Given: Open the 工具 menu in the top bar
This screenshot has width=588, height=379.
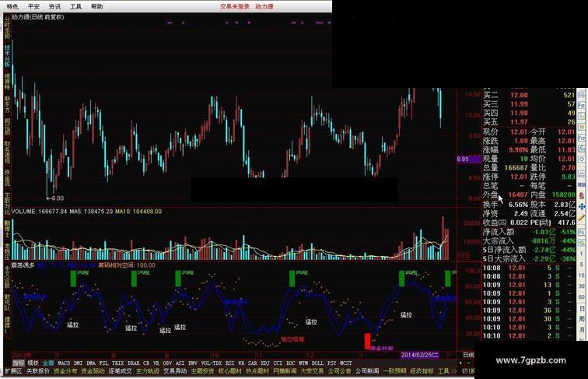Looking at the screenshot, I should click(x=75, y=6).
